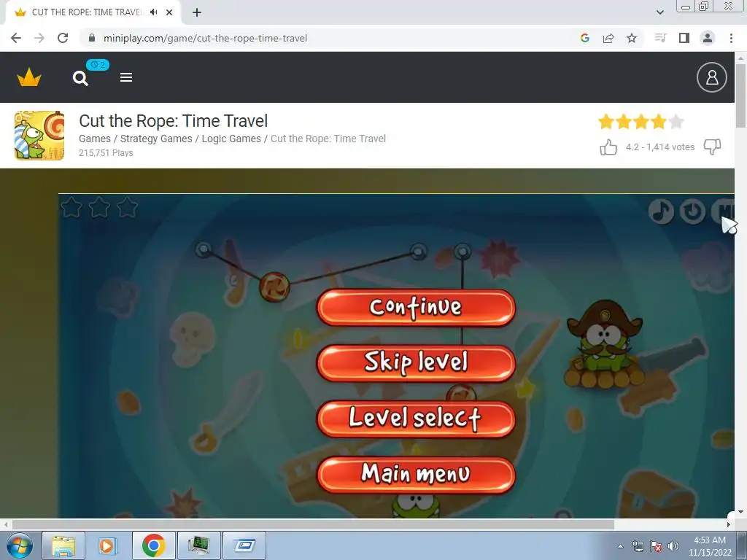
Task: Click the Continue button
Action: tap(416, 307)
